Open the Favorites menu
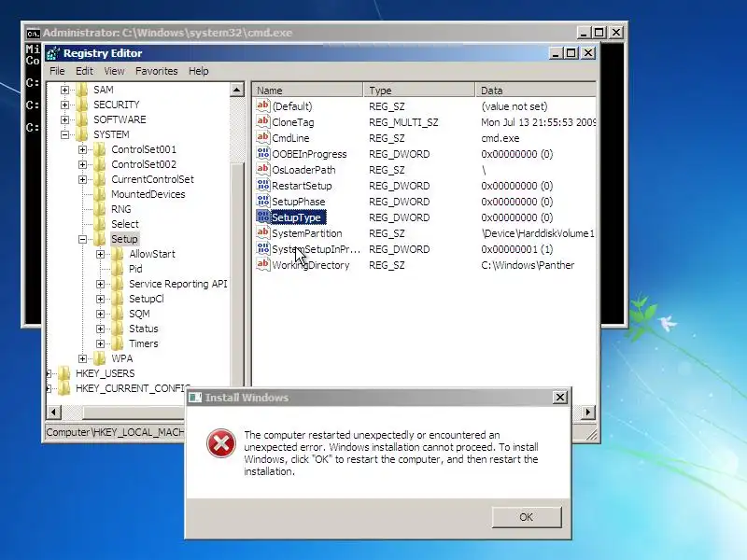 [x=156, y=71]
